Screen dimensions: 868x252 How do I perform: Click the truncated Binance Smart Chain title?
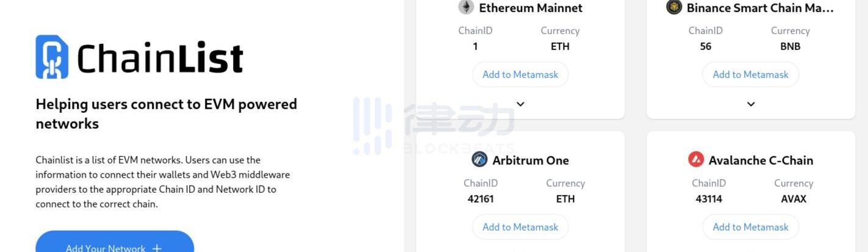[x=760, y=8]
